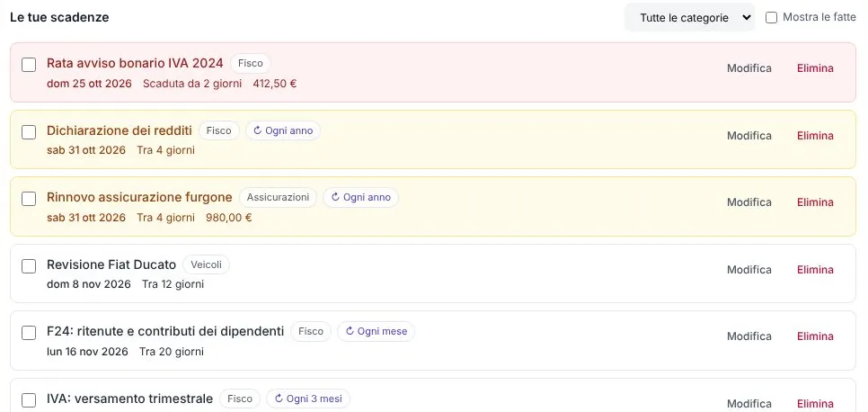Click the amount 980,00 €
This screenshot has width=868, height=412.
coord(228,218)
